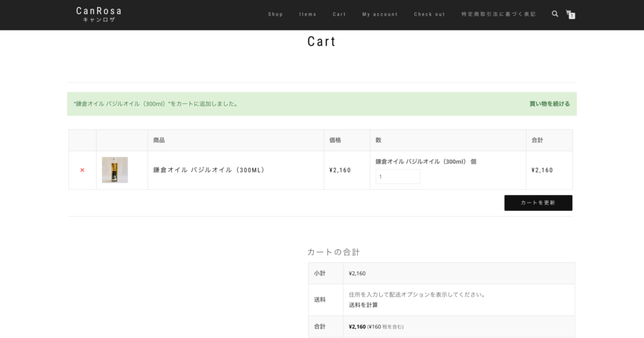Open the Shop menu item

pyautogui.click(x=275, y=14)
